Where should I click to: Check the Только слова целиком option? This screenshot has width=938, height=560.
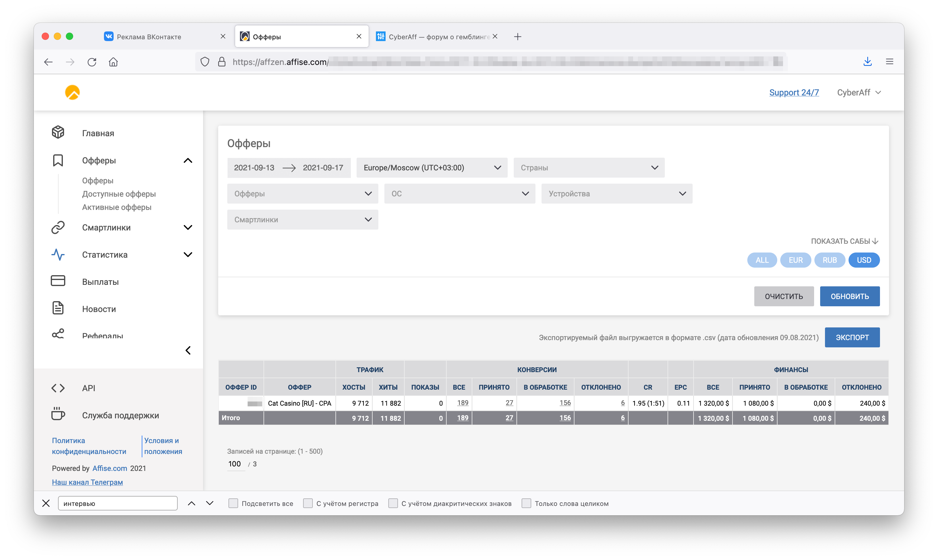(x=526, y=504)
